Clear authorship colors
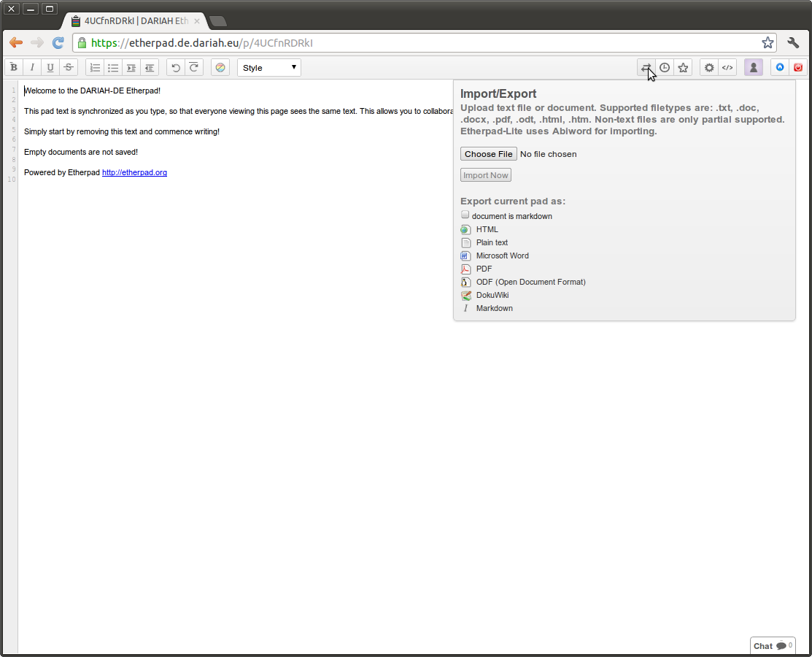Viewport: 812px width, 657px height. click(220, 68)
